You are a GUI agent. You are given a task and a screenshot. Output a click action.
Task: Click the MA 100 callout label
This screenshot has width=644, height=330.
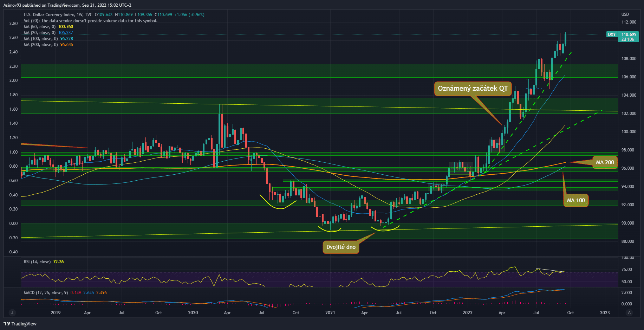576,200
